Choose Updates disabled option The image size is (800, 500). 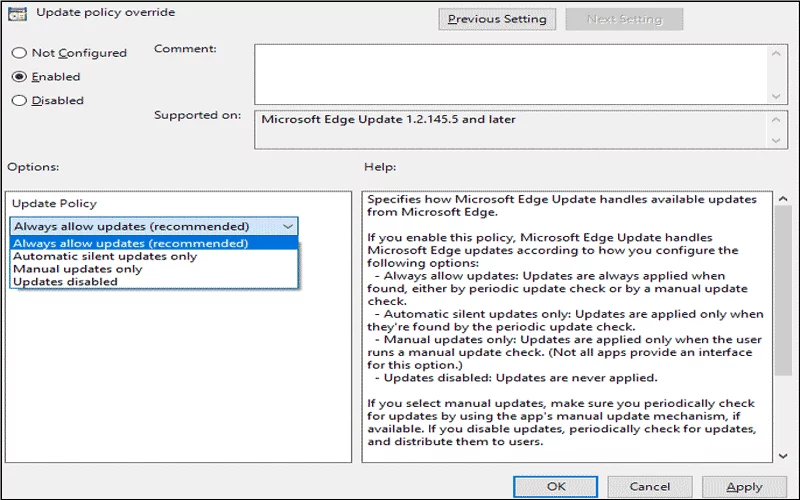coord(154,282)
